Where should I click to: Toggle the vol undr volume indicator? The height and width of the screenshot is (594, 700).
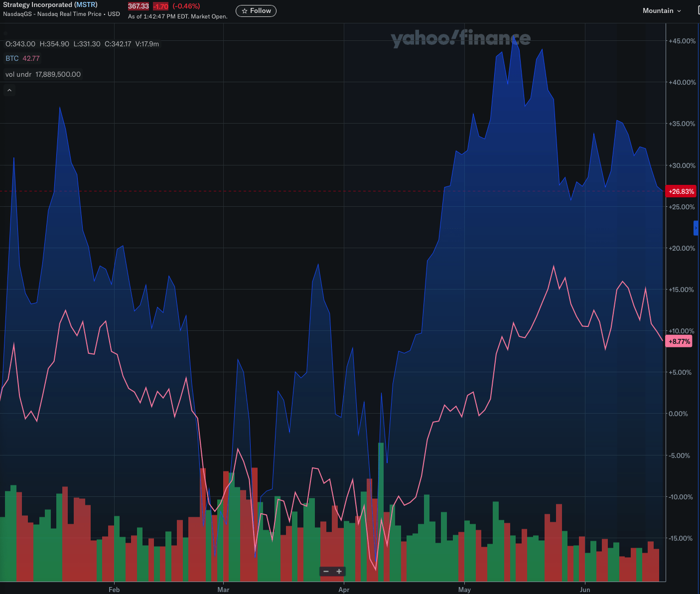click(18, 74)
